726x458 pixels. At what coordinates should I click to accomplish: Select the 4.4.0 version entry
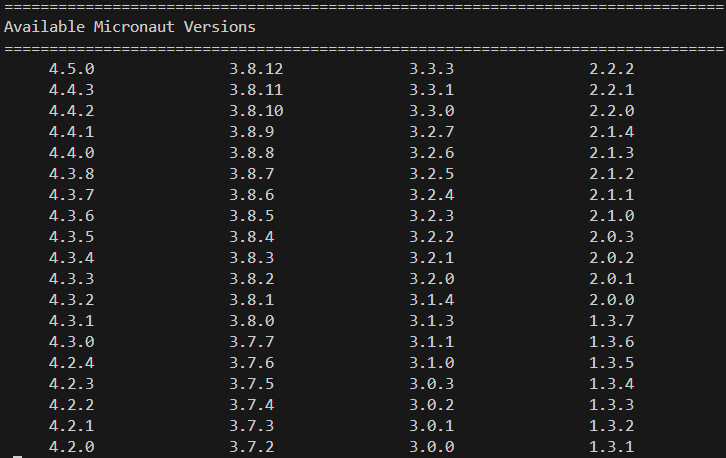71,153
